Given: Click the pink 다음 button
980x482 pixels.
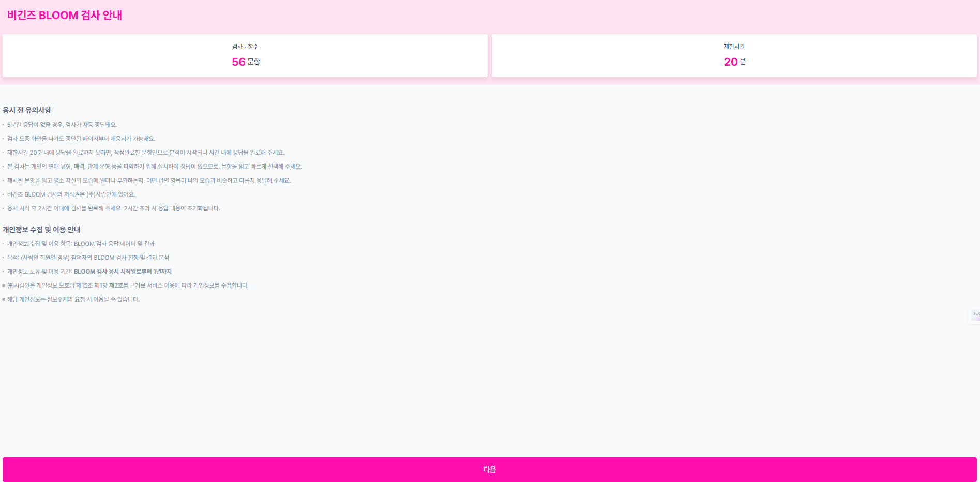Looking at the screenshot, I should pyautogui.click(x=489, y=469).
